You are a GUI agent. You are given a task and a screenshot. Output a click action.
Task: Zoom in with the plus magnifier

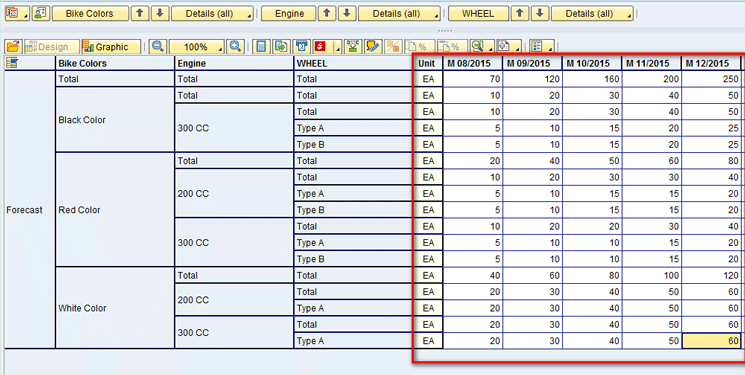236,47
